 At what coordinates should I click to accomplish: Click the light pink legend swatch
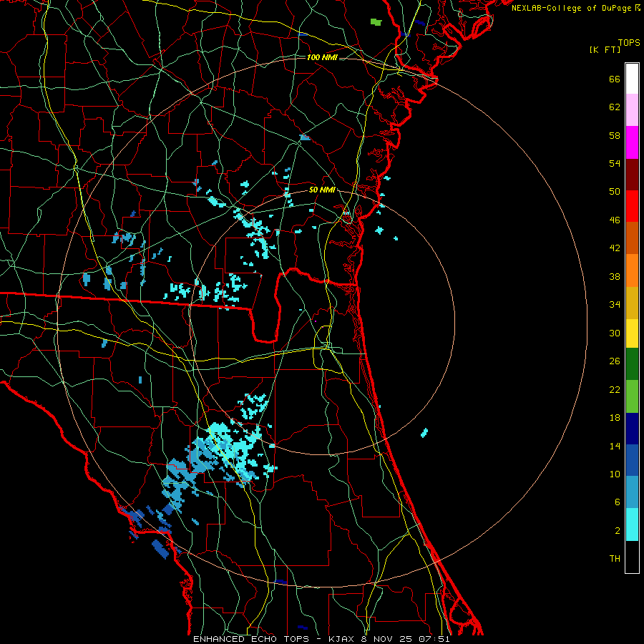pyautogui.click(x=632, y=110)
